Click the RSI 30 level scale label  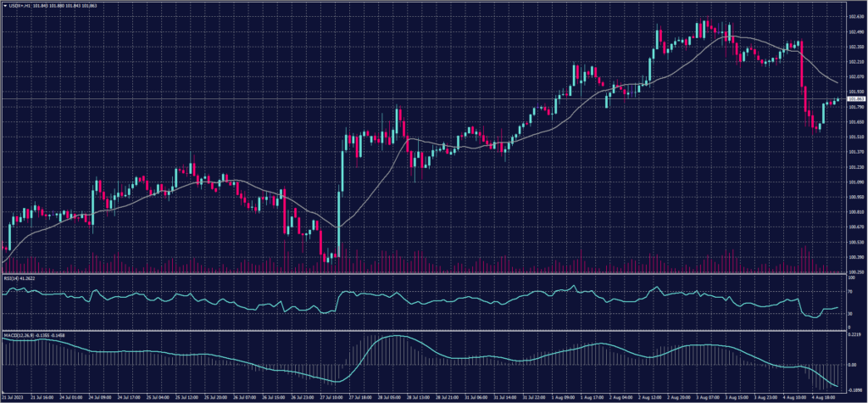coord(851,313)
